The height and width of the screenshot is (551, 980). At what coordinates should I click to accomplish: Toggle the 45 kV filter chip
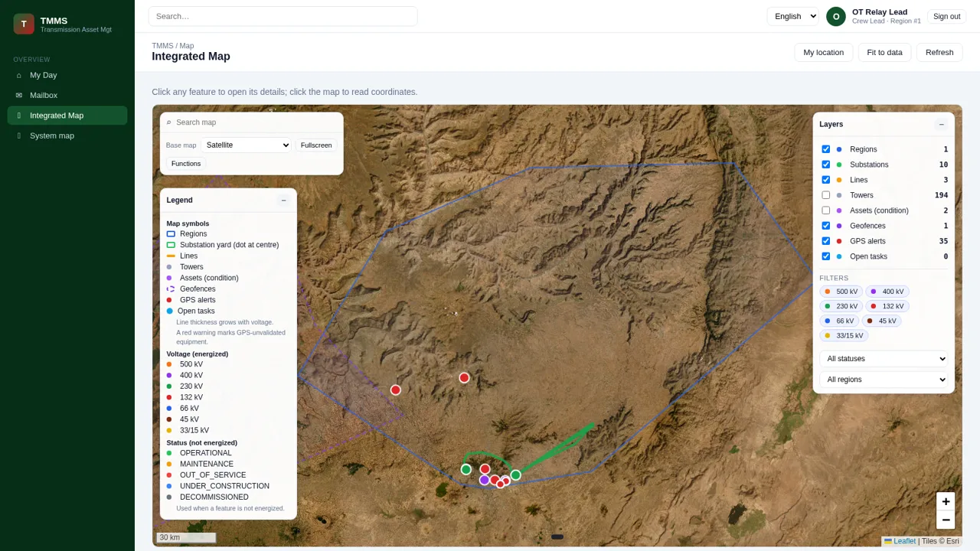tap(881, 321)
